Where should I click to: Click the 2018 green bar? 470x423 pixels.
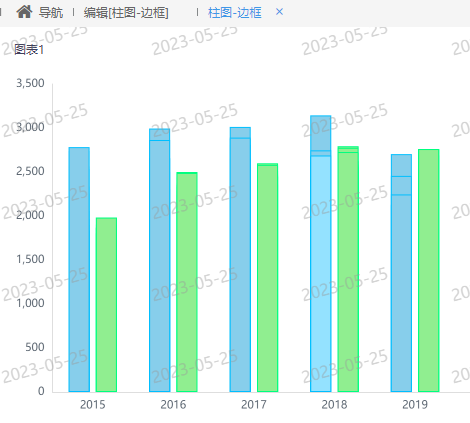348,272
